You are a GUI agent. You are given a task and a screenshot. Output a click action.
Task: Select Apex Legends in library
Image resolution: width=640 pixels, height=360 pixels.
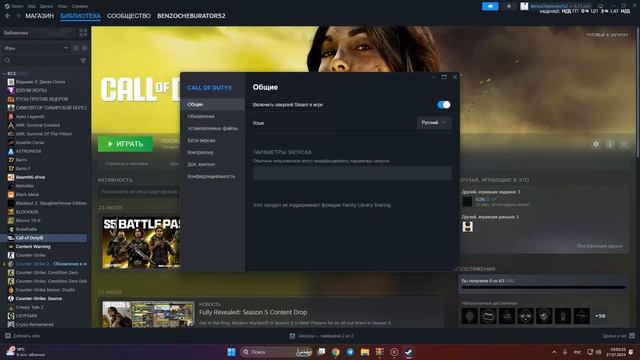(x=30, y=116)
